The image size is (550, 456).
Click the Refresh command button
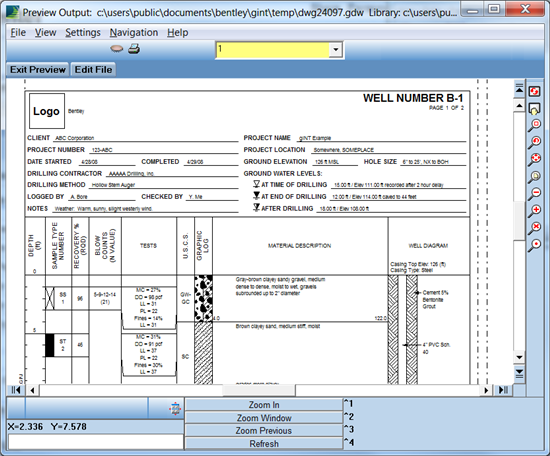coord(264,443)
